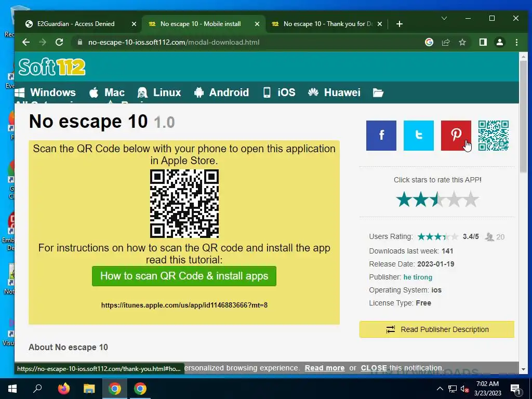This screenshot has height=399, width=532.
Task: Click the network tray icon
Action: coord(453,389)
